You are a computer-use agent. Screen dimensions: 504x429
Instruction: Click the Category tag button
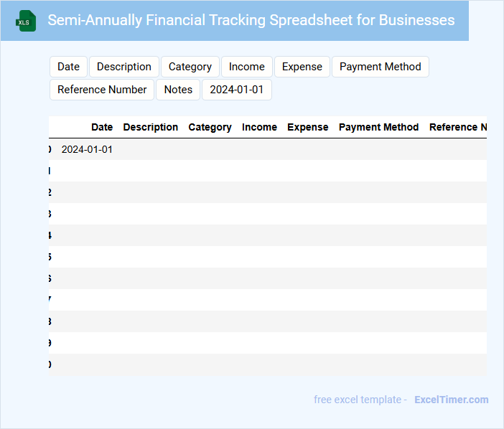pos(190,67)
